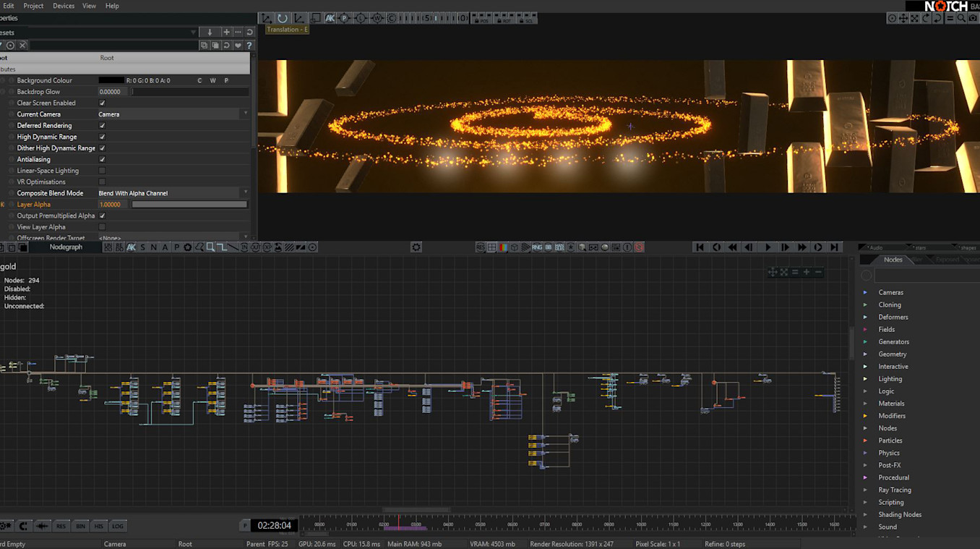The image size is (980, 549).
Task: Click the save preset down-arrow icon
Action: pos(210,32)
